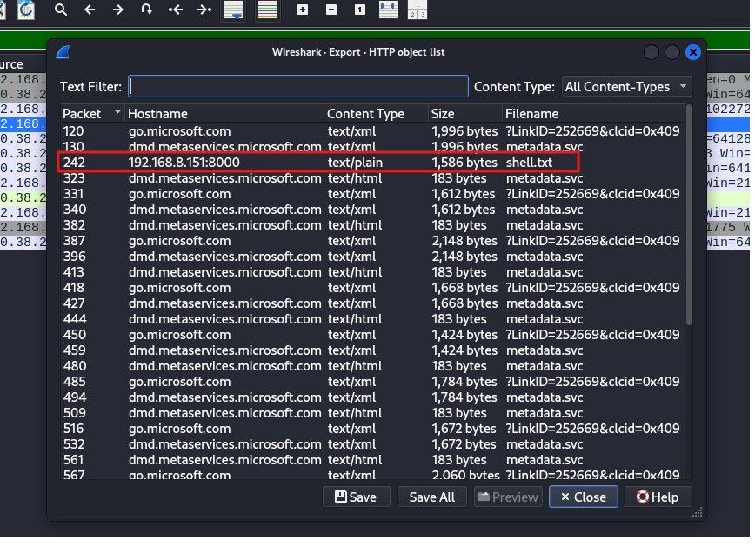The image size is (755, 560).
Task: Select packet 494 row
Action: pyautogui.click(x=371, y=397)
